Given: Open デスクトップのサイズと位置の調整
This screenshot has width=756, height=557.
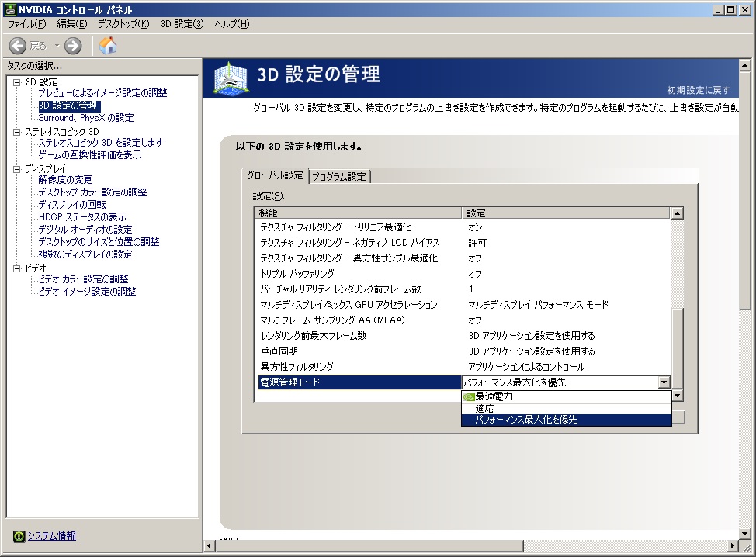Looking at the screenshot, I should (99, 242).
